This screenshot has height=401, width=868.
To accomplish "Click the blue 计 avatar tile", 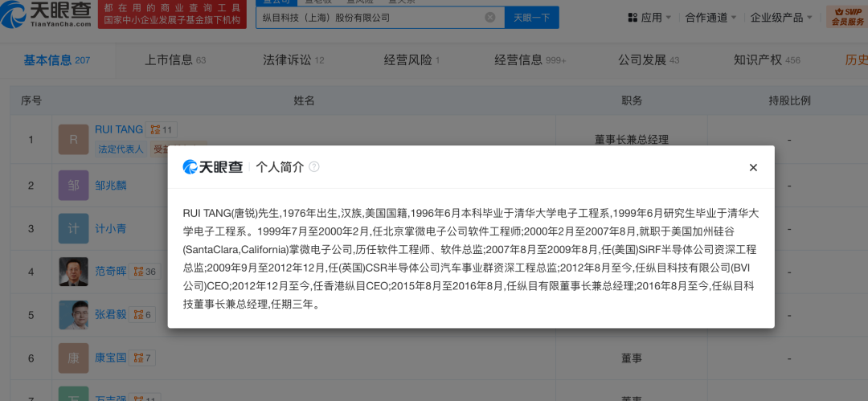I will coord(74,229).
